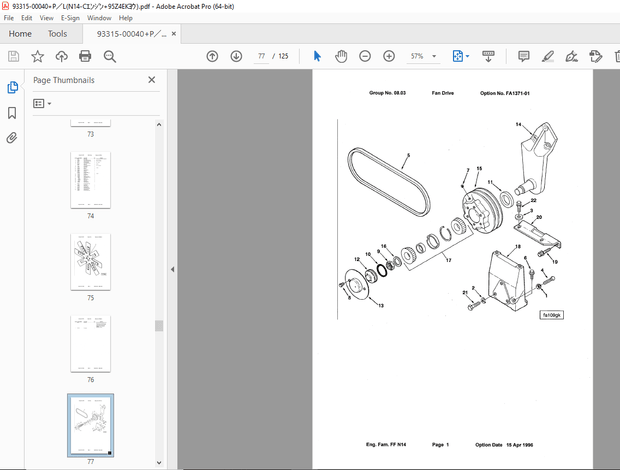
Task: Close the Page Thumbnails panel
Action: pos(151,80)
